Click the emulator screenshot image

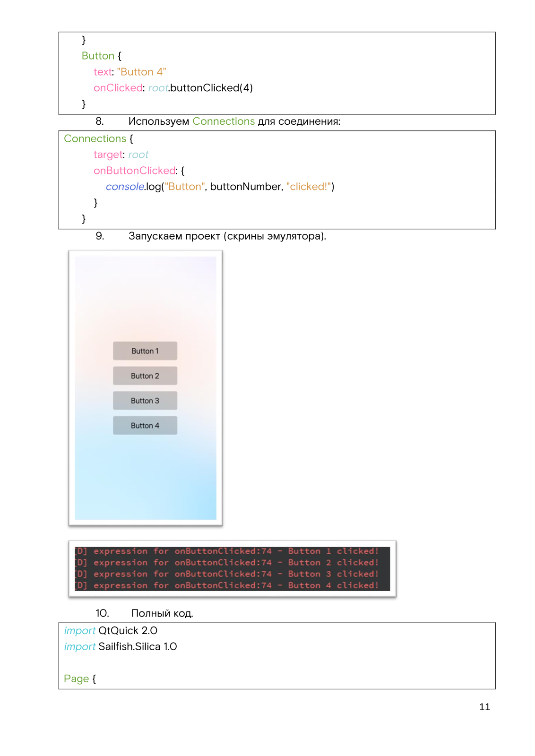[146, 388]
